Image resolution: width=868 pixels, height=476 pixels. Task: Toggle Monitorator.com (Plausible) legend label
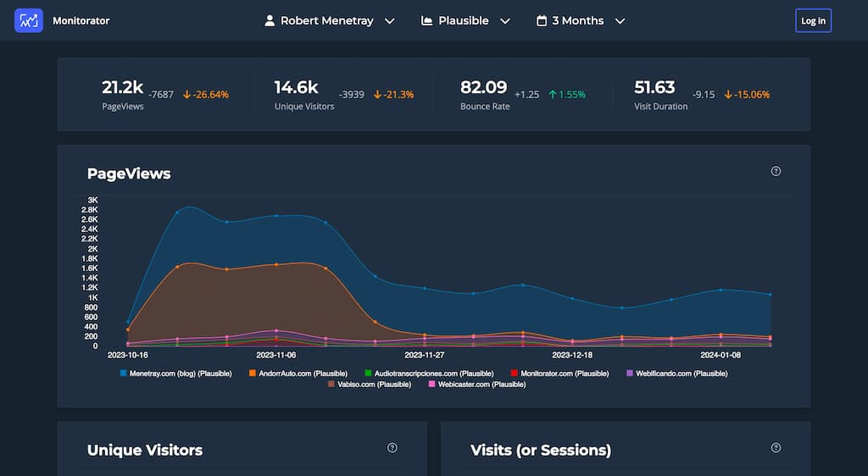point(565,374)
